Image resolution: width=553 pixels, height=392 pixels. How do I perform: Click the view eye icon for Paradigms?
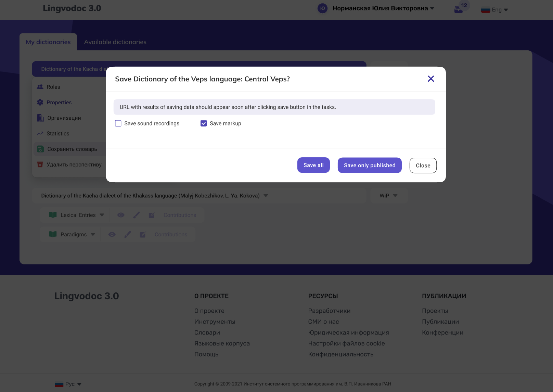[x=112, y=235]
